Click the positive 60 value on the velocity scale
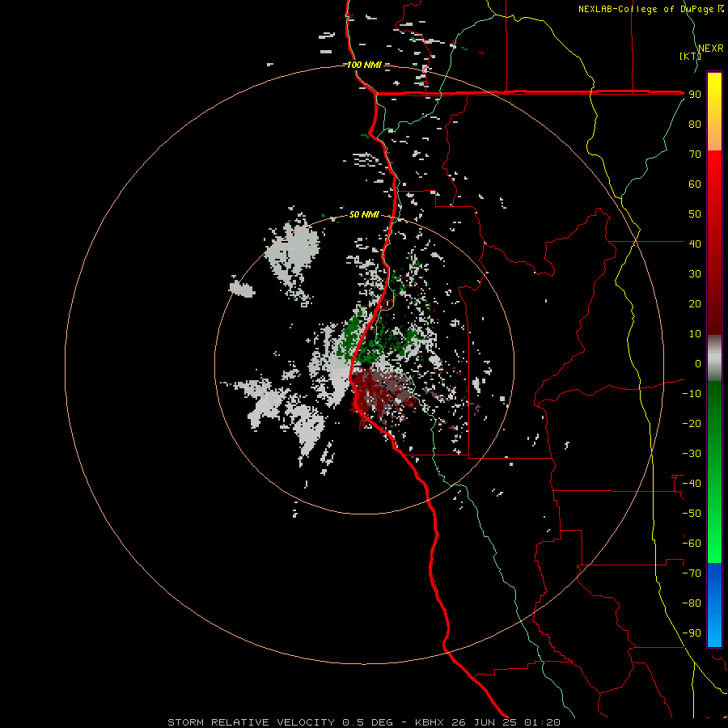 695,184
